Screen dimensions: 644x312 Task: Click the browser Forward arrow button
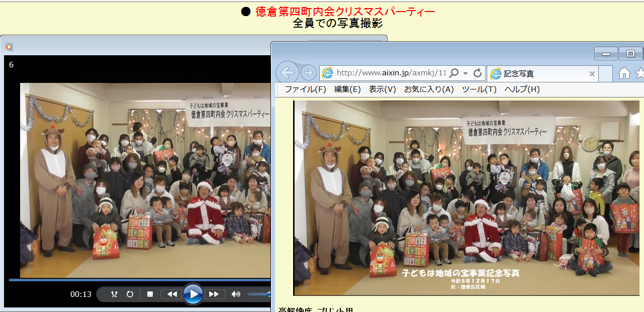point(308,73)
